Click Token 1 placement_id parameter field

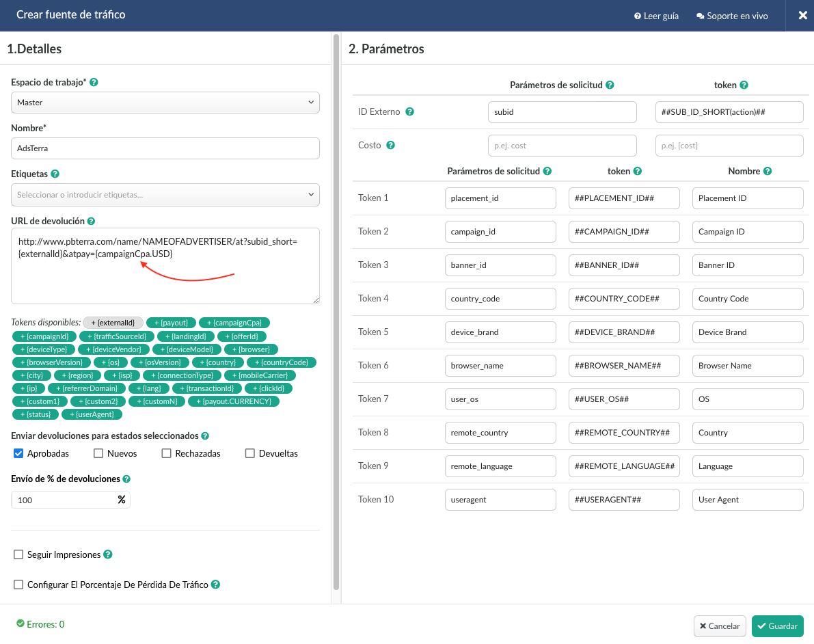500,198
